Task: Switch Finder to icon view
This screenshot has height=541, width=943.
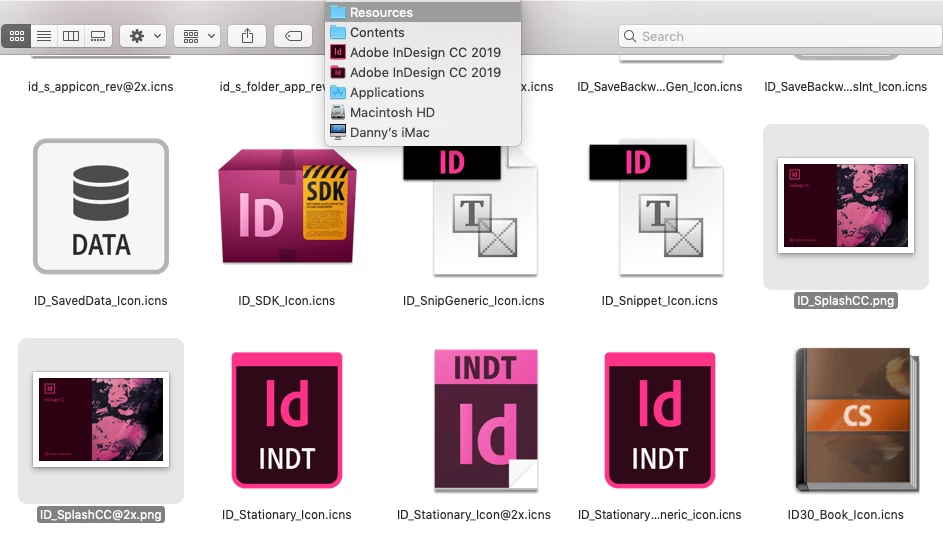Action: [17, 36]
